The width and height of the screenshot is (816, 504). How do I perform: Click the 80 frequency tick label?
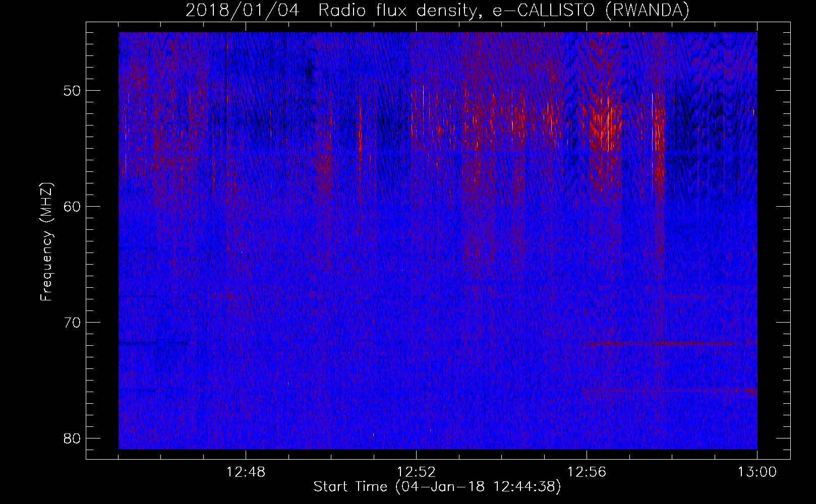73,438
